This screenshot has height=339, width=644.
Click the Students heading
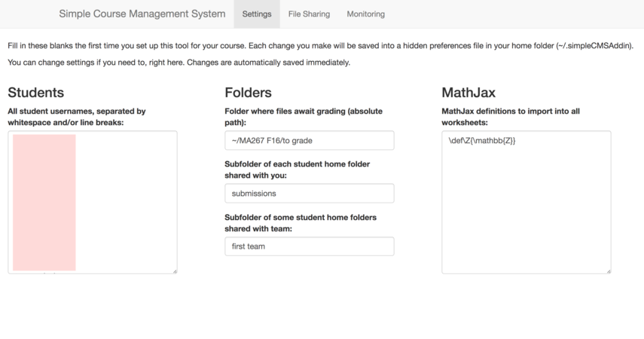coord(35,93)
